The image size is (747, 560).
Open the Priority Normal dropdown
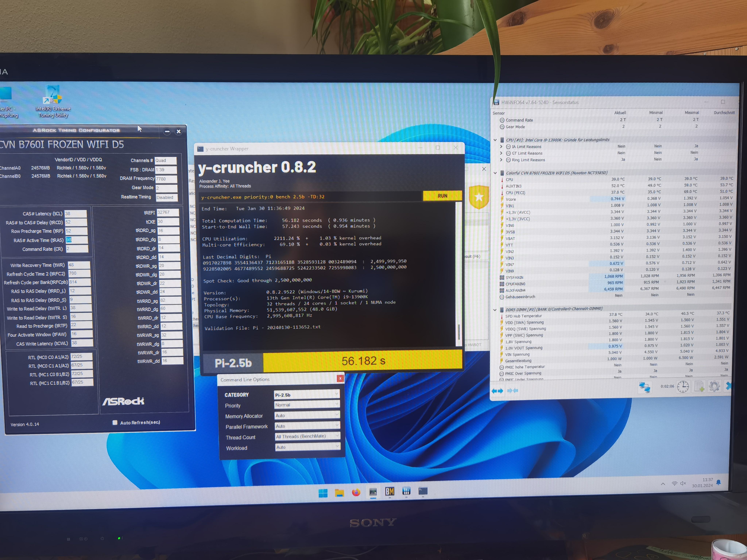click(x=306, y=405)
